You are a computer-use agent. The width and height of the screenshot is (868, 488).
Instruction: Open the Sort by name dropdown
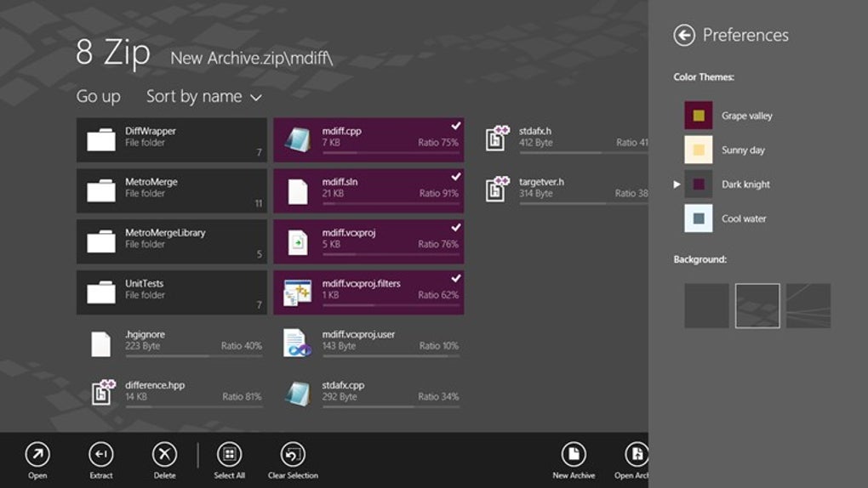point(203,97)
